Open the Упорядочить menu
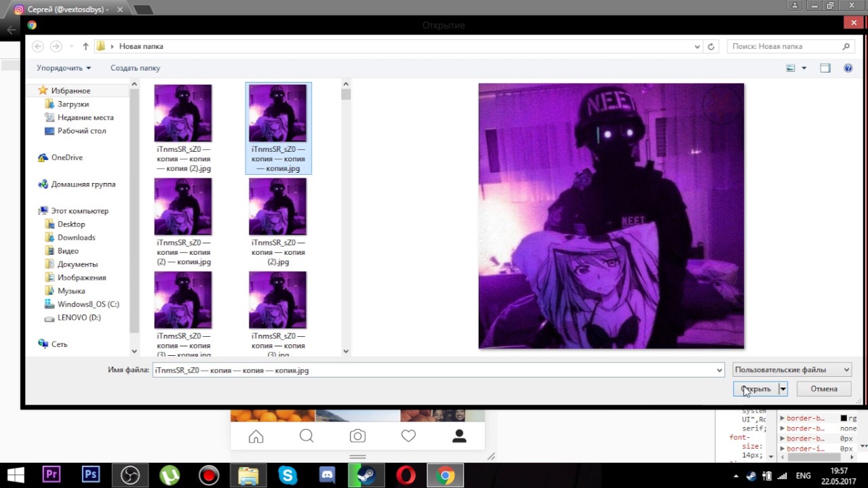Screen dimensions: 868x488 64,68
